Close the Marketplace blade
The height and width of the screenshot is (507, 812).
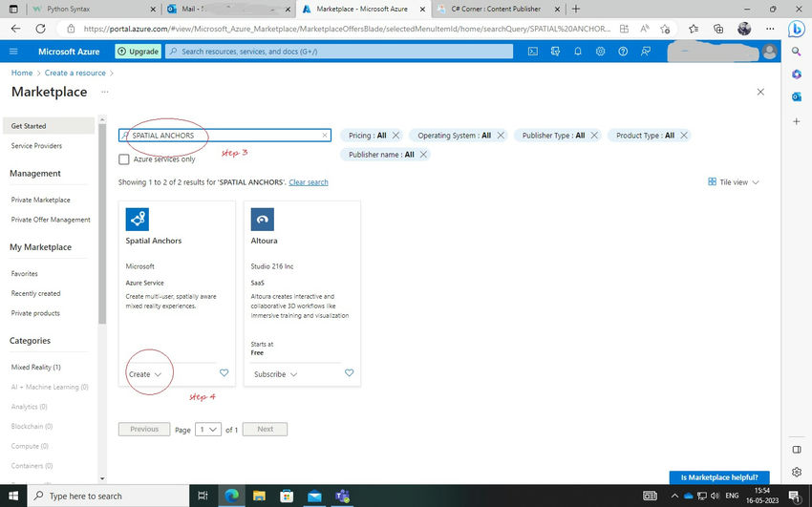[x=760, y=92]
